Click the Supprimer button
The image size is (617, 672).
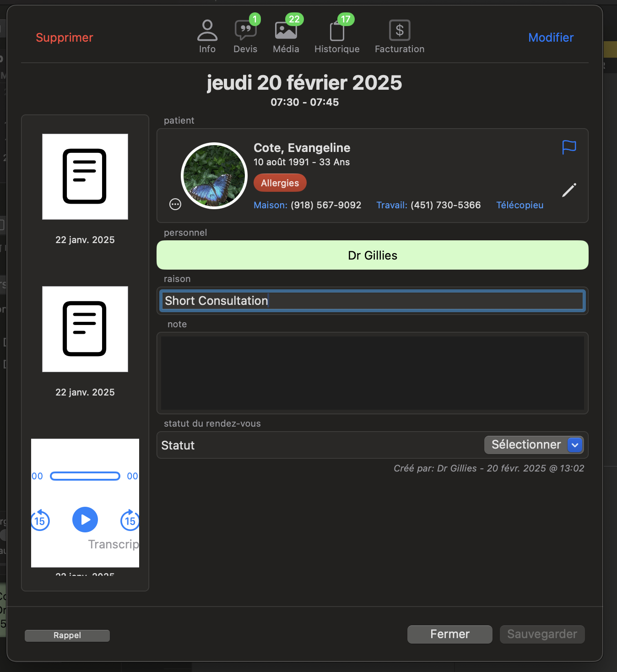[x=65, y=38]
